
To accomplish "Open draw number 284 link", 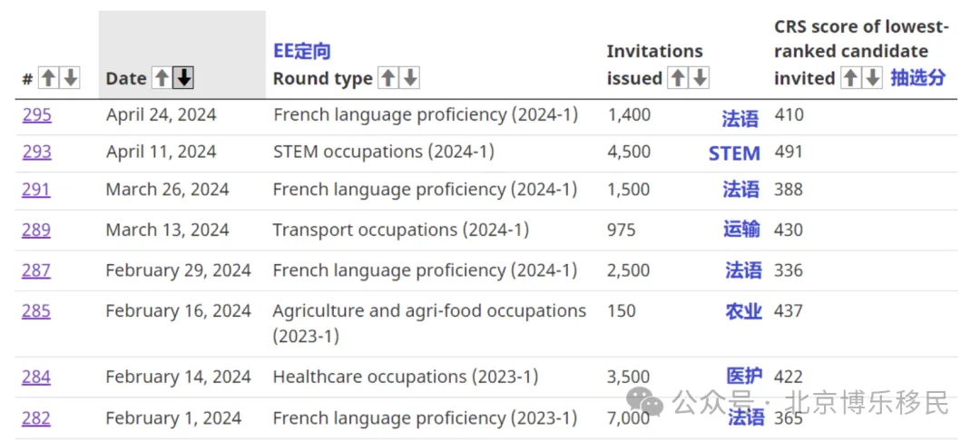I will [x=36, y=377].
